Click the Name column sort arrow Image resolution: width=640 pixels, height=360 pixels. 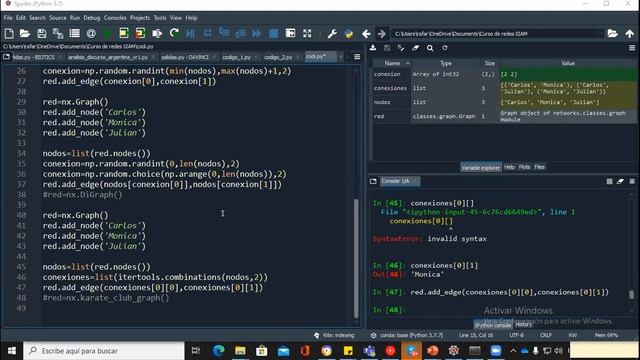tap(408, 63)
